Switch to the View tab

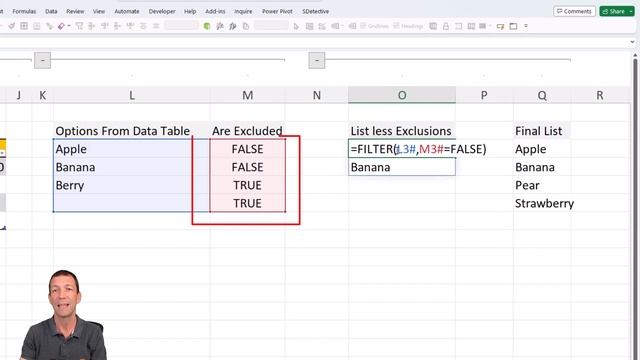99,11
